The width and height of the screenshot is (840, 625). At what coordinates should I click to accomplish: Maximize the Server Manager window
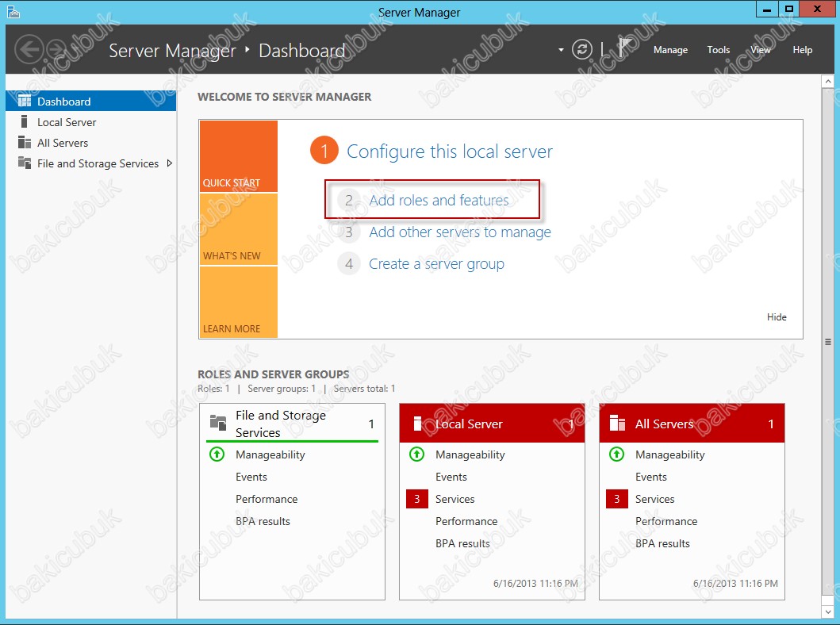(x=788, y=9)
